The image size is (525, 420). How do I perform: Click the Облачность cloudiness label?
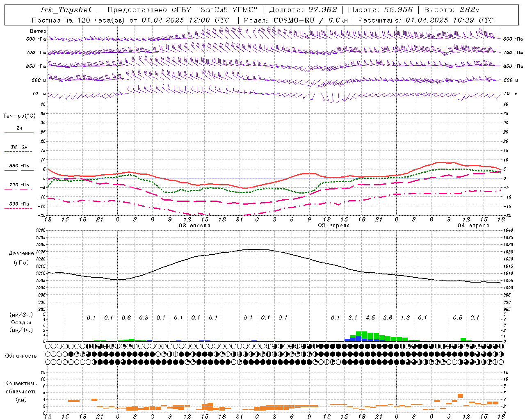21,356
